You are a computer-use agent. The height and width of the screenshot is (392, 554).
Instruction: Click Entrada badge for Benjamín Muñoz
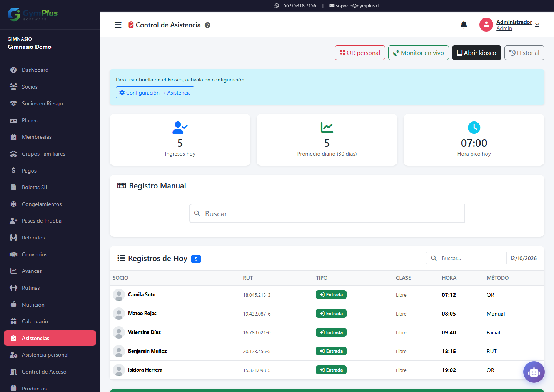coord(331,351)
